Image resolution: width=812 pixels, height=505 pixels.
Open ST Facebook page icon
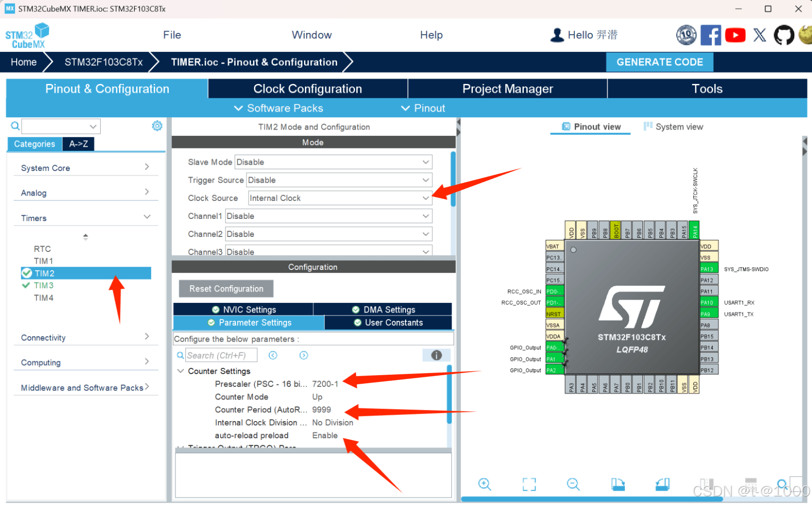point(711,35)
